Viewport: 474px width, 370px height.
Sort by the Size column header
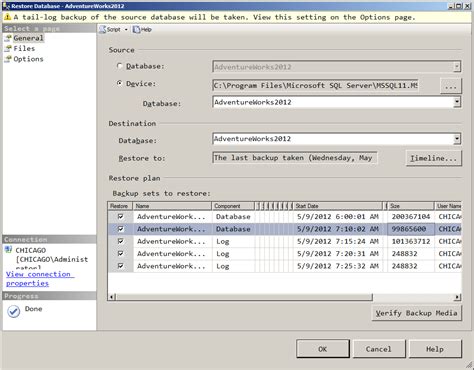pyautogui.click(x=411, y=206)
